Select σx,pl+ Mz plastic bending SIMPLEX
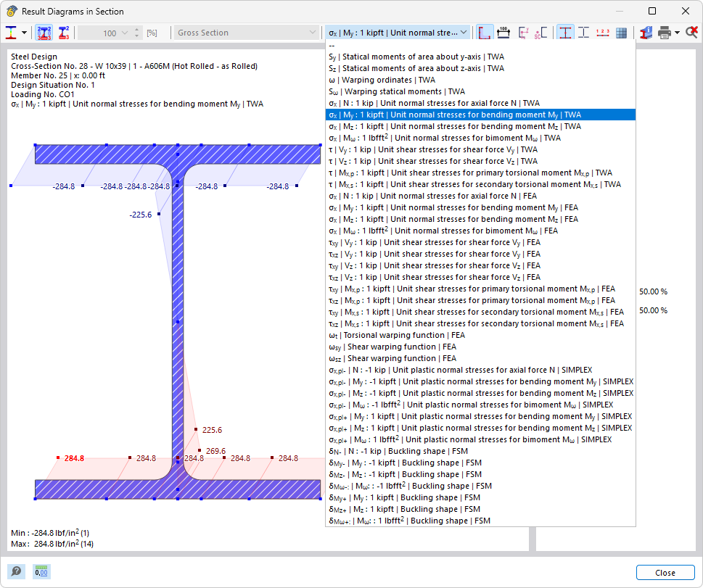 tap(480, 428)
